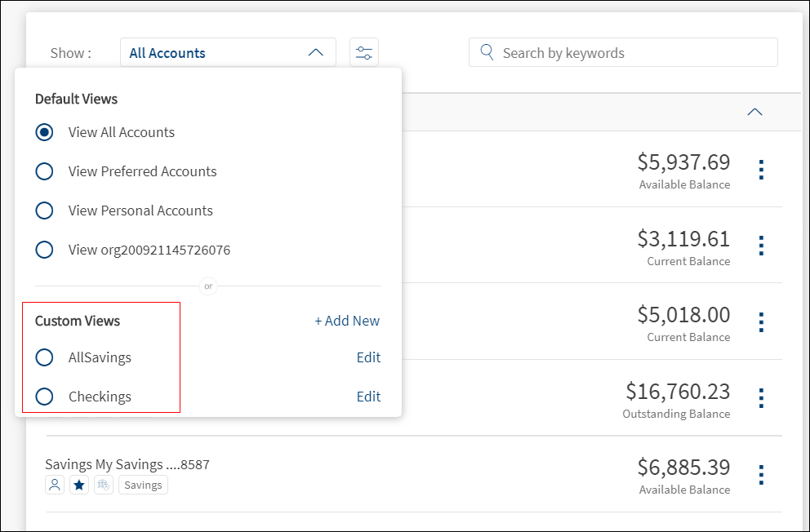Click the star favorite icon under My Savings

[79, 485]
